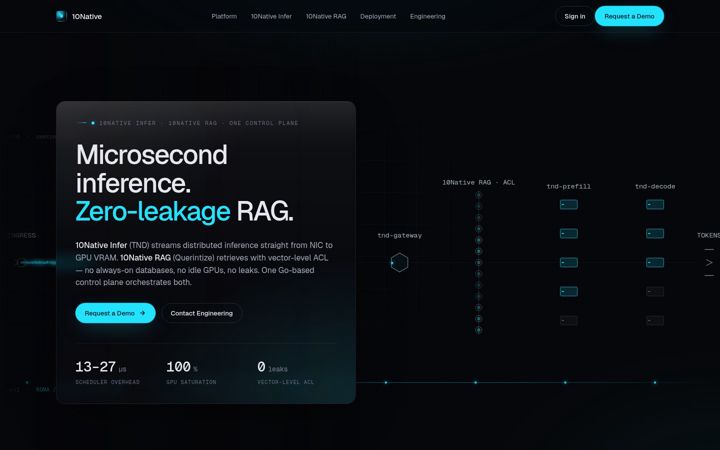Click the TOKENS output arrow icon
Screen dimensions: 720x450
[x=709, y=262]
